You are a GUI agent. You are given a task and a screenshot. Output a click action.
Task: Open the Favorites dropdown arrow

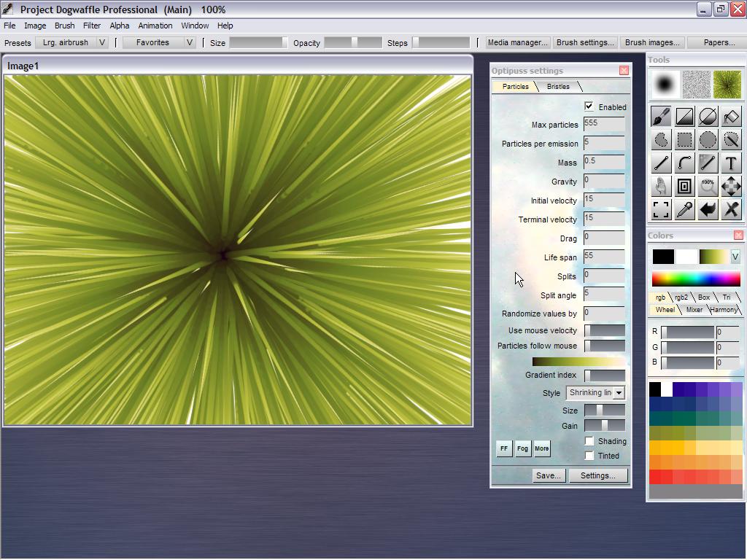190,43
